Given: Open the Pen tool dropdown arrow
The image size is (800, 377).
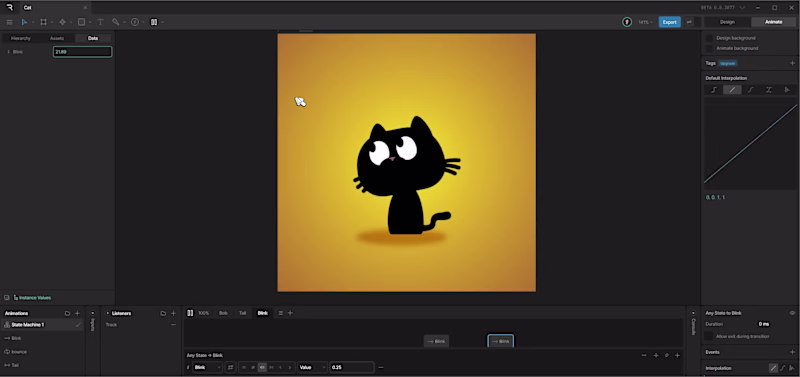Looking at the screenshot, I should pos(70,22).
